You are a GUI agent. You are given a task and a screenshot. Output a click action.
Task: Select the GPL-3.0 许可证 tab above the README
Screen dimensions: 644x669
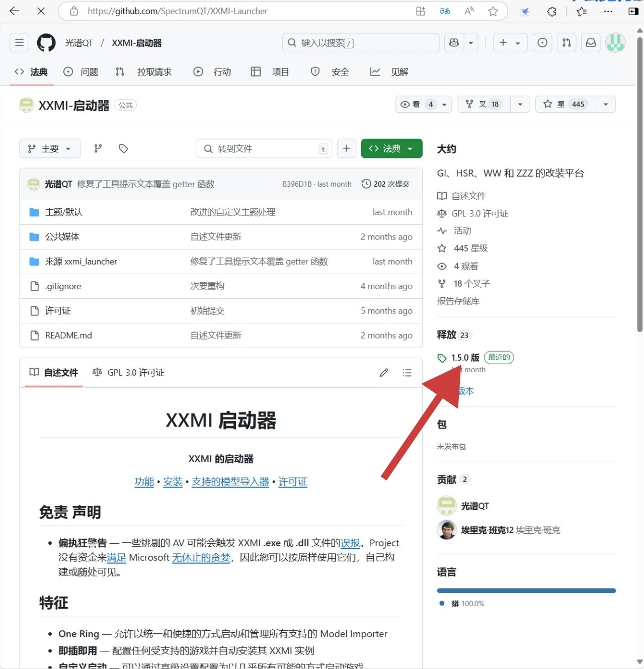click(128, 373)
